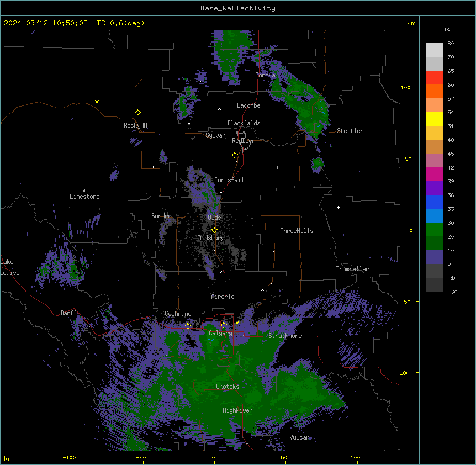Click the Banff label
476x465 pixels.
tap(68, 313)
